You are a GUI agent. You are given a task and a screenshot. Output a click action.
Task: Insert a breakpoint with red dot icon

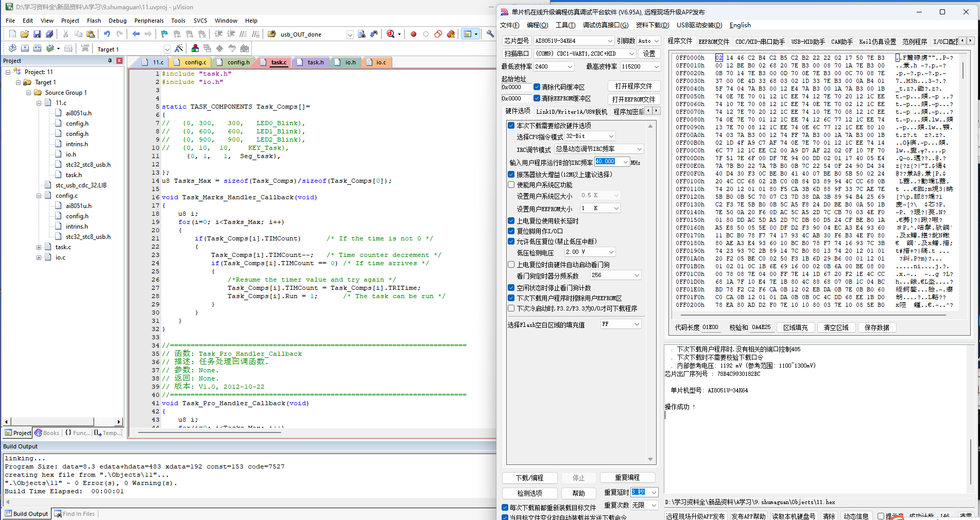[x=413, y=34]
